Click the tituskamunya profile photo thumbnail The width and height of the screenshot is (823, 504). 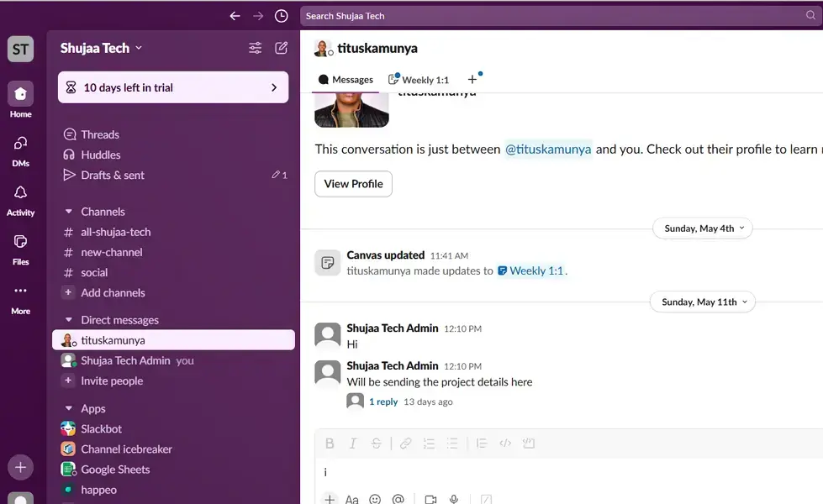coord(351,110)
